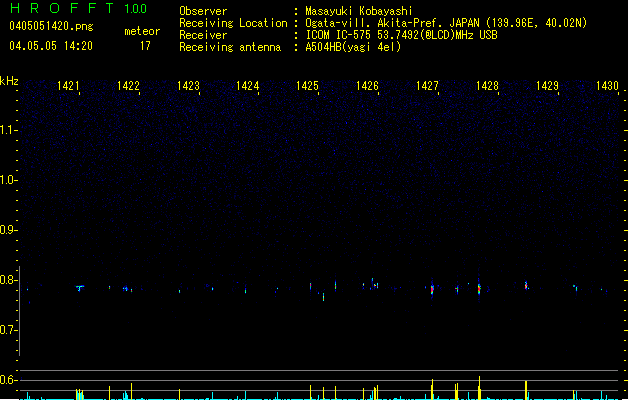This screenshot has width=629, height=400.
Task: Click the 'Observer' field label
Action: pyautogui.click(x=203, y=11)
